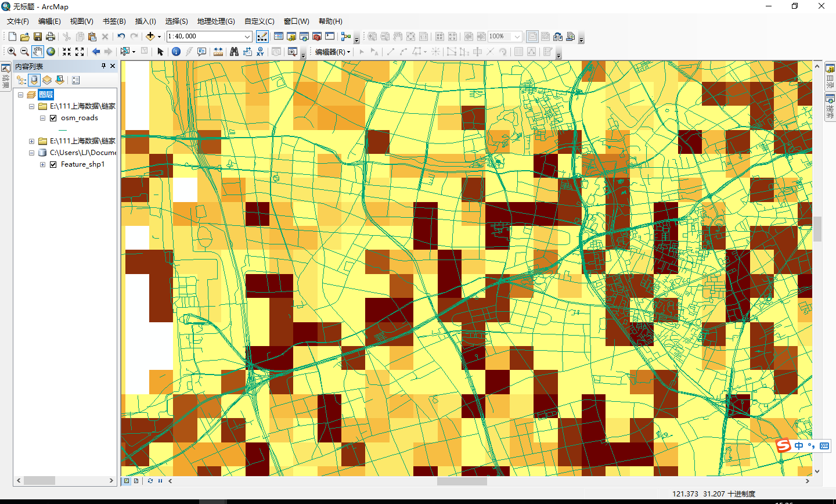This screenshot has height=504, width=836.
Task: Pick the Select Elements arrow tool
Action: coord(161,52)
